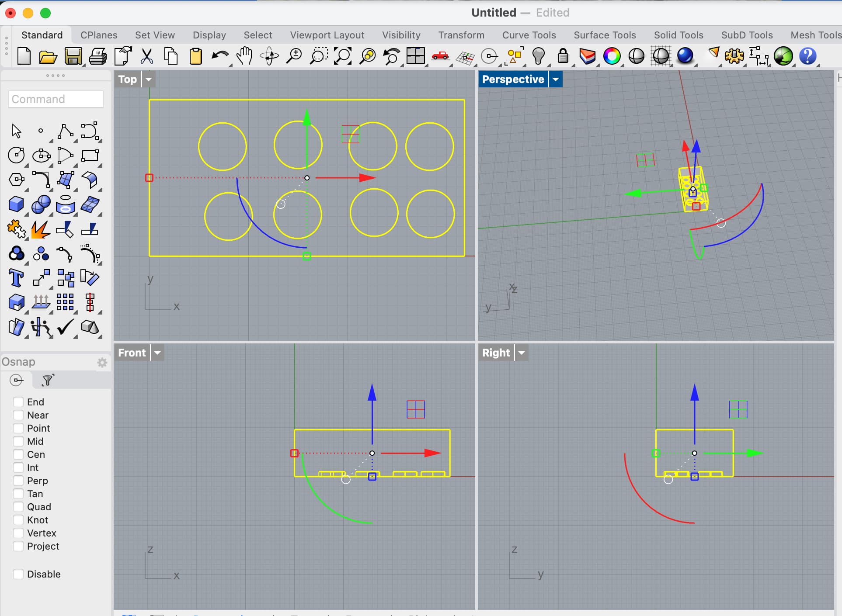842x616 pixels.
Task: Open the Solid Tools tab
Action: click(x=678, y=35)
